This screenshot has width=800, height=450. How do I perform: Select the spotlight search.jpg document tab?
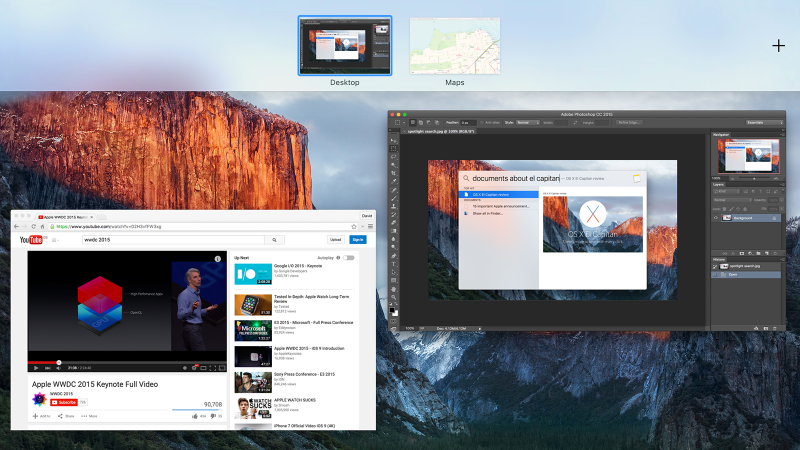(440, 131)
